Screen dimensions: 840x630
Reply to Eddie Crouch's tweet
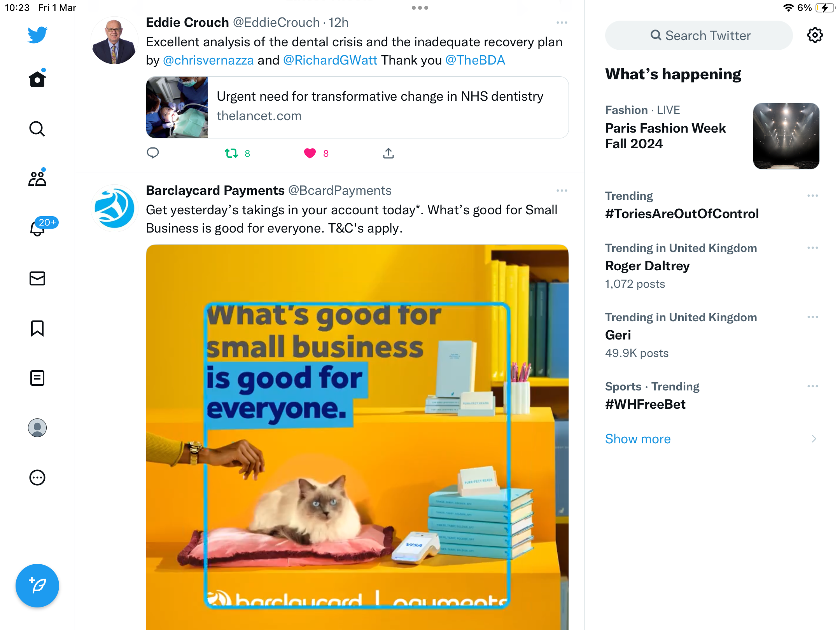[153, 153]
